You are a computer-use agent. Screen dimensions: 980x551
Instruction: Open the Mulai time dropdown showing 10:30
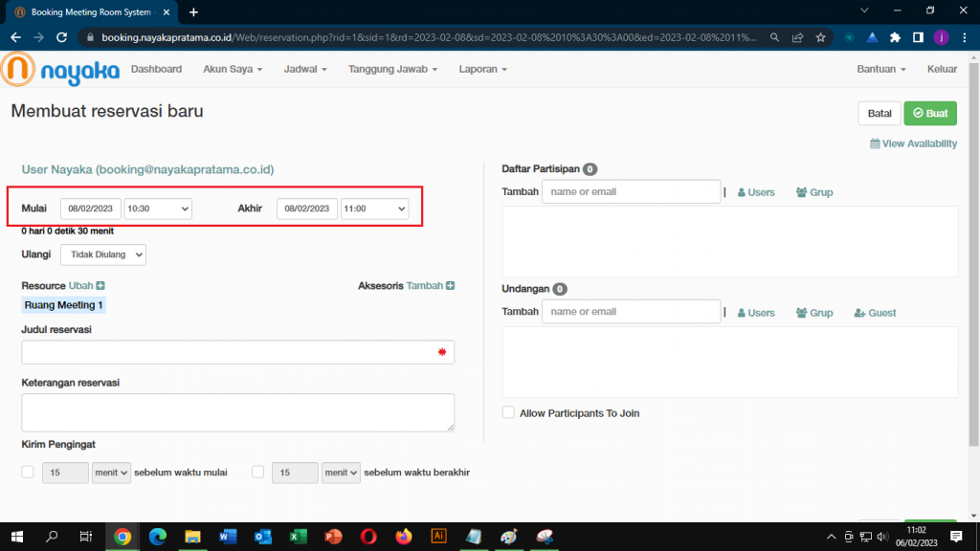point(158,209)
